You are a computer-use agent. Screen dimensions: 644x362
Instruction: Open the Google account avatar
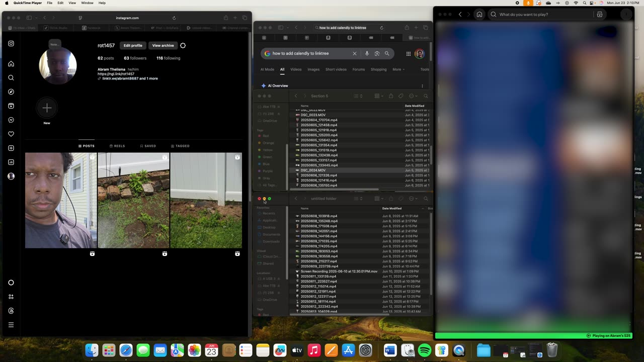(x=420, y=54)
